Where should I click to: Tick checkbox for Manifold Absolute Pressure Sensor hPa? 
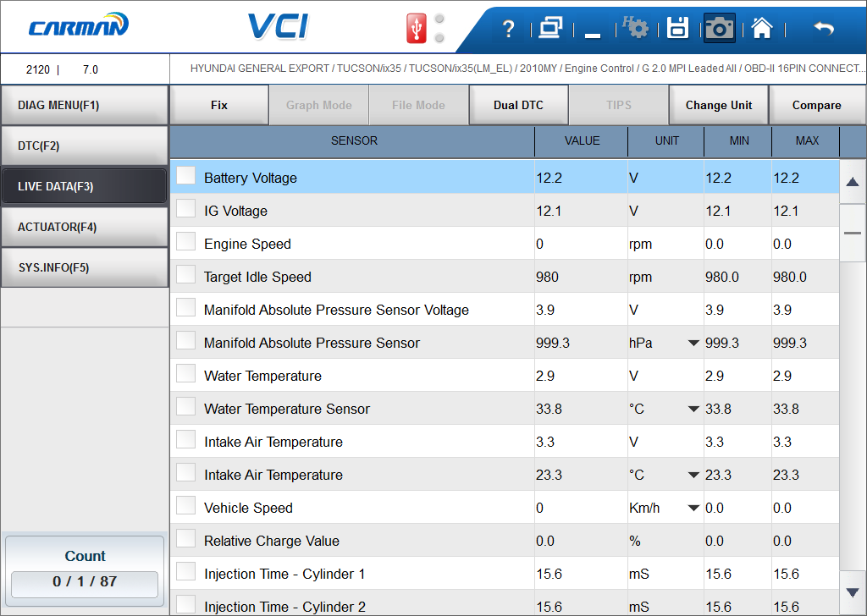185,341
